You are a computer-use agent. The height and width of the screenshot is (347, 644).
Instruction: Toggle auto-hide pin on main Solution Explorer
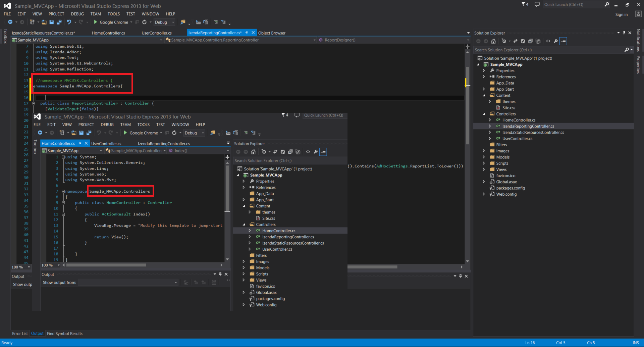624,33
